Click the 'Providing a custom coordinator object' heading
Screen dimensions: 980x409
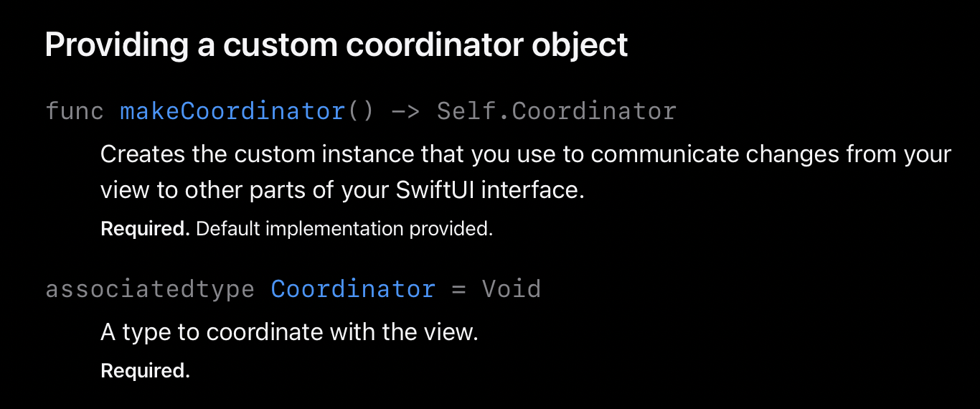tap(336, 45)
